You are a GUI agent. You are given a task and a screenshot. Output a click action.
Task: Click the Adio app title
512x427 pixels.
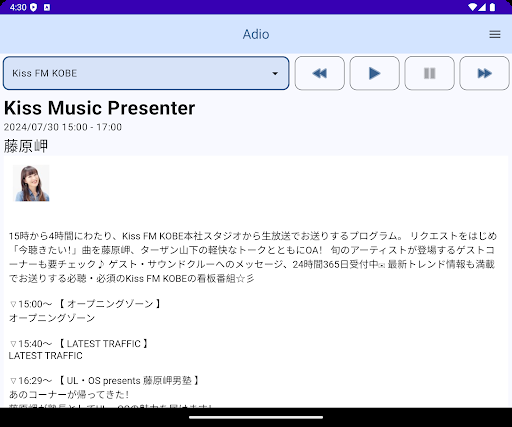click(256, 34)
